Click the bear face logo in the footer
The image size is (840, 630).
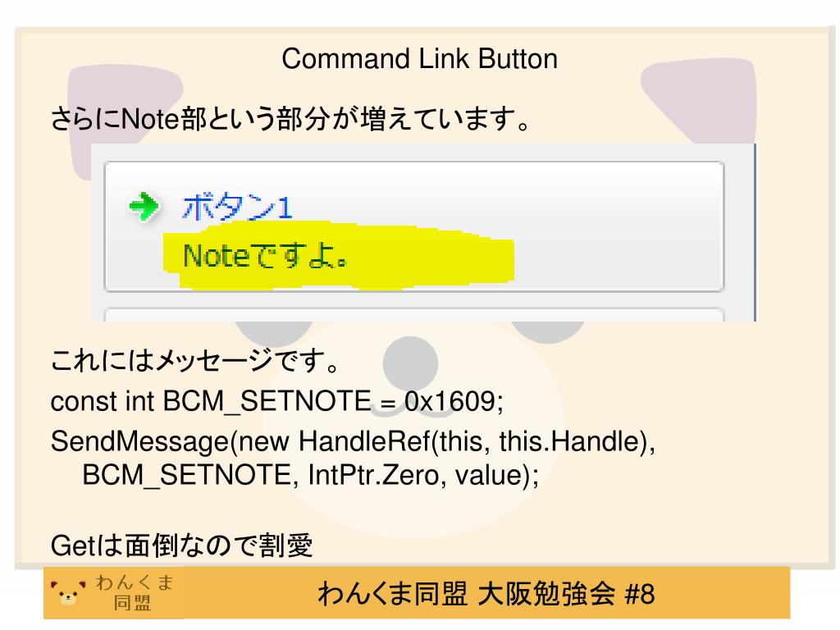click(68, 592)
